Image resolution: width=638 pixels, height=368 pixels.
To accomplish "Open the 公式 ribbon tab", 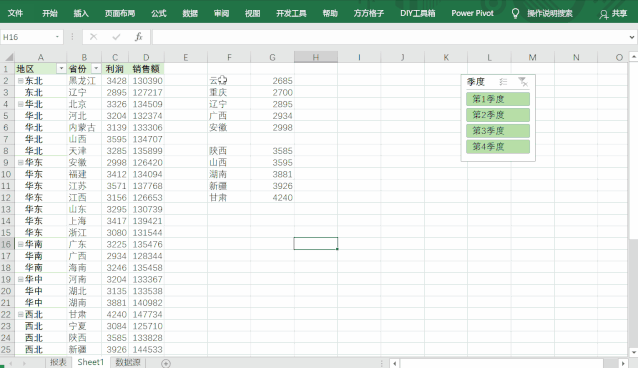I will 159,13.
